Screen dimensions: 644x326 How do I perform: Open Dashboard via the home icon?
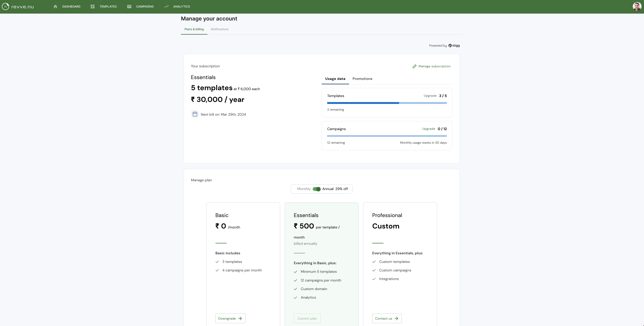(55, 7)
